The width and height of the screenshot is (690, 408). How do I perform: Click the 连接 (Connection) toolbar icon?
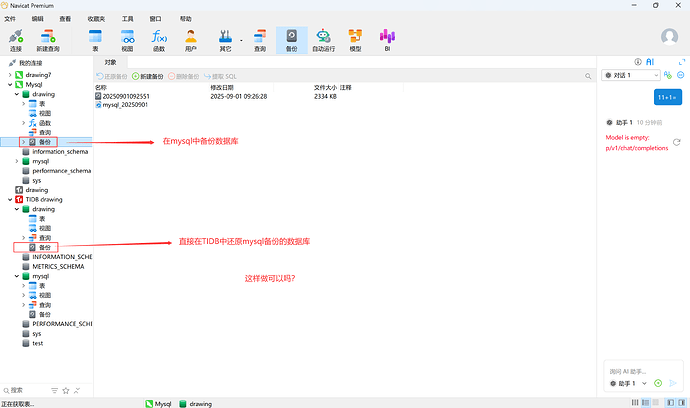pos(16,40)
